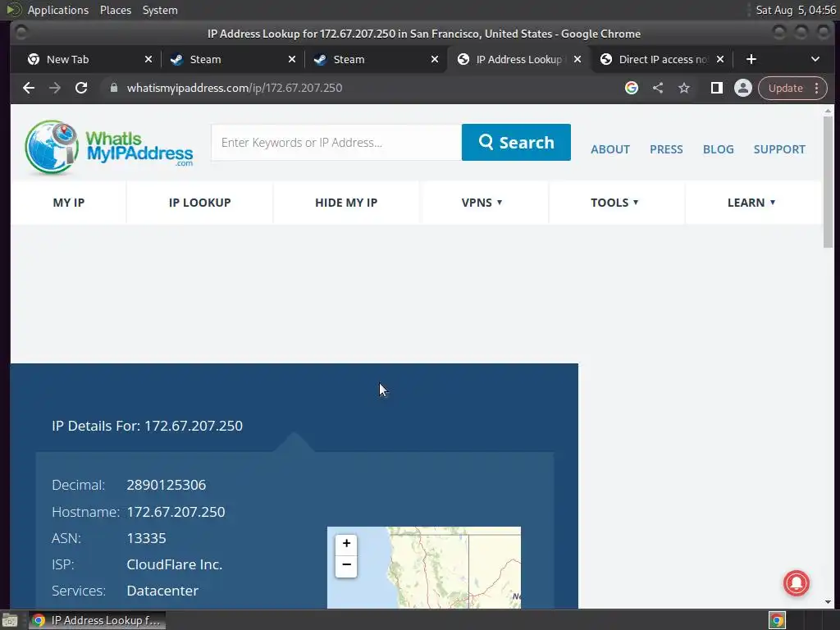Viewport: 840px width, 630px height.
Task: Click the browser forward arrow
Action: (x=55, y=88)
